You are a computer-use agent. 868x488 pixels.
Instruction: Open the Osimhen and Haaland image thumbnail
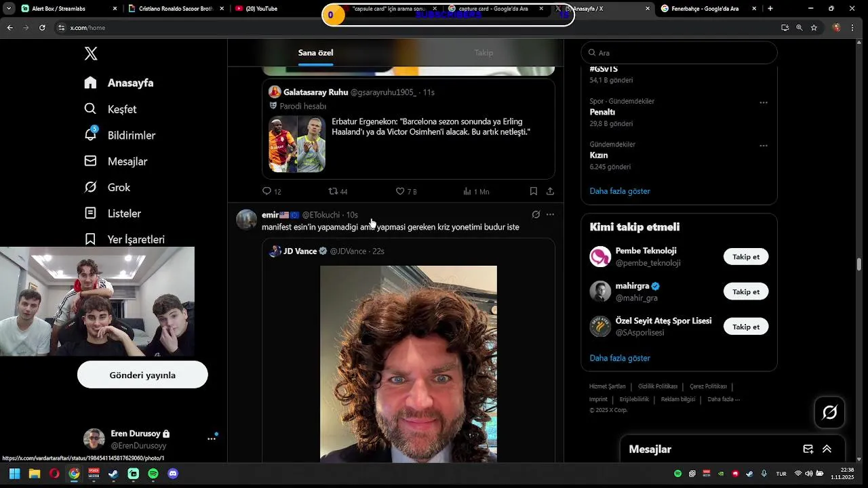[297, 144]
